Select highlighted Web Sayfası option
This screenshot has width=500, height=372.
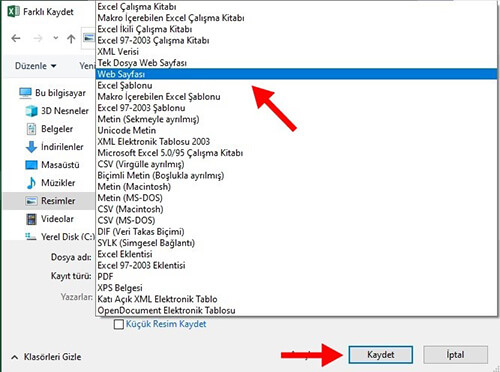click(x=297, y=74)
